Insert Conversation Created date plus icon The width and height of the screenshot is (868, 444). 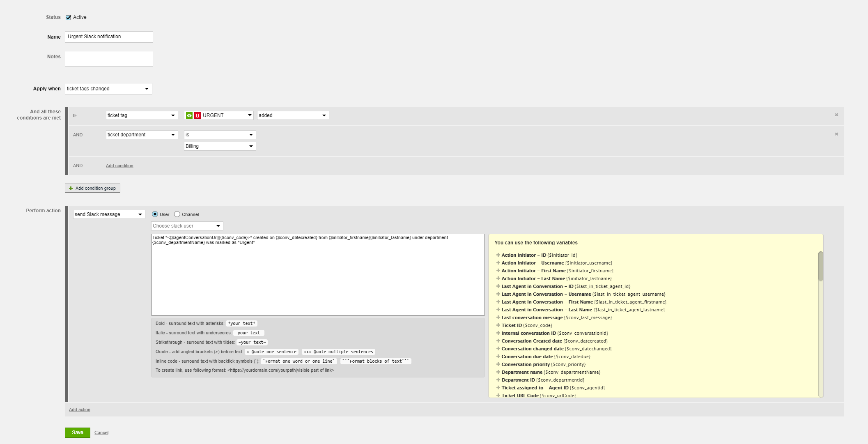pos(498,341)
